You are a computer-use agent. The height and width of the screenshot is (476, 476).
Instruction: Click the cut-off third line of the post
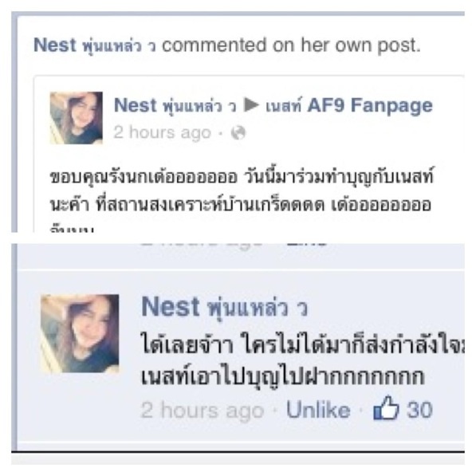(x=72, y=228)
